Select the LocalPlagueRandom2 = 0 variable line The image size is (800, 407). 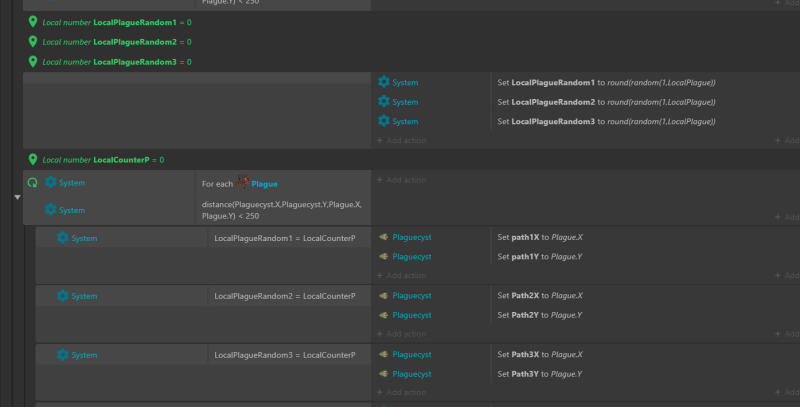tap(117, 42)
